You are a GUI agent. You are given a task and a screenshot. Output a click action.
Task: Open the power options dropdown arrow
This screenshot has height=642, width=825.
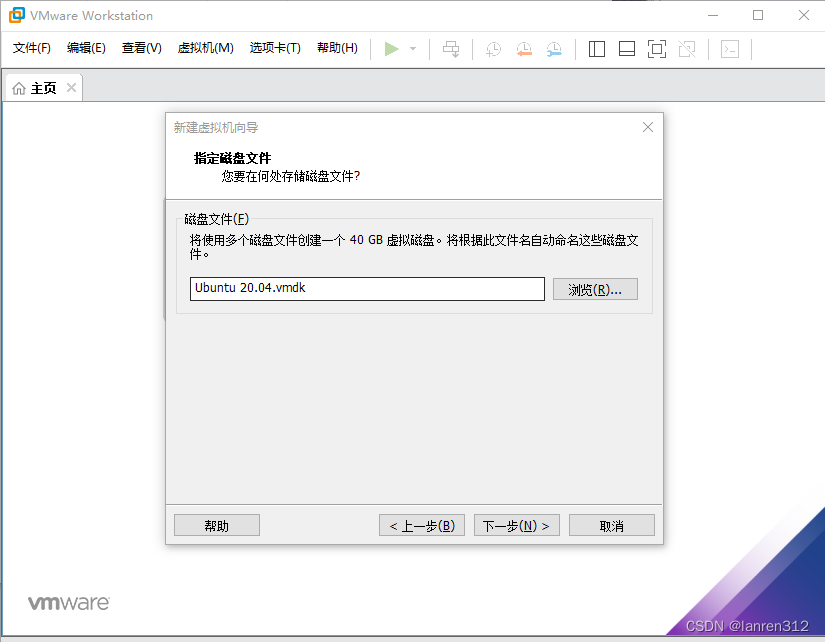tap(413, 48)
